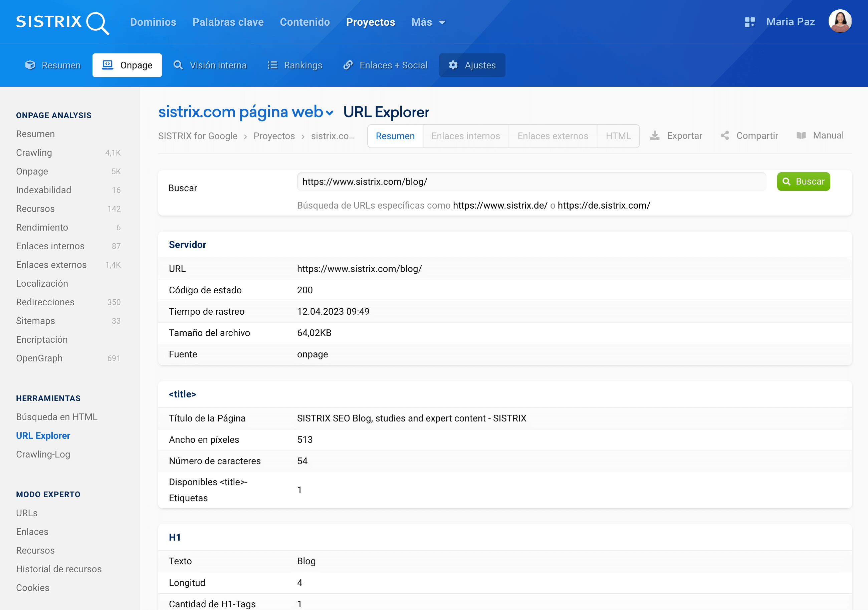Click the Título de la Página value
This screenshot has width=868, height=610.
[411, 418]
